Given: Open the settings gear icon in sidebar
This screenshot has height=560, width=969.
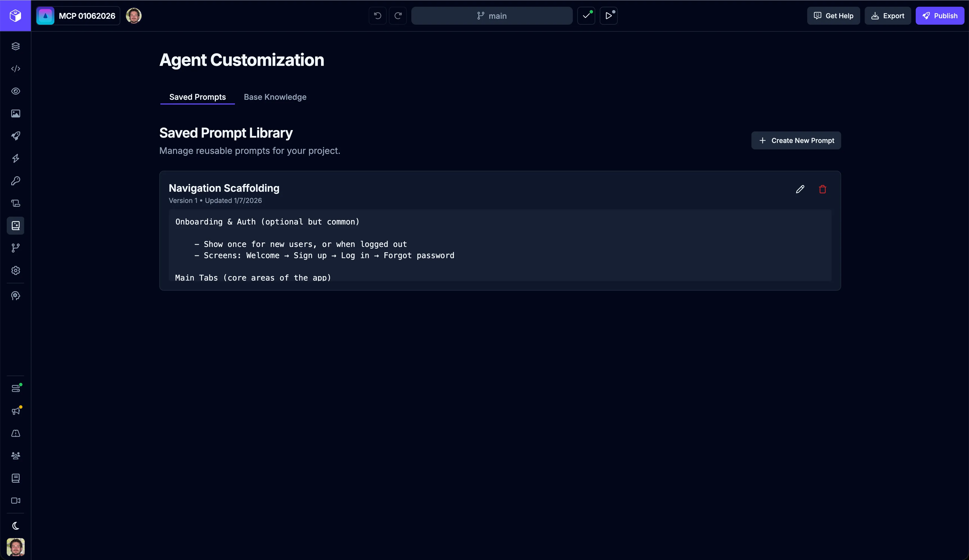Looking at the screenshot, I should tap(15, 270).
